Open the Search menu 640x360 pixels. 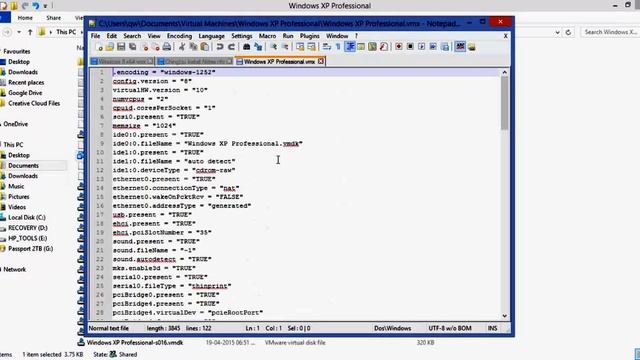pyautogui.click(x=132, y=36)
